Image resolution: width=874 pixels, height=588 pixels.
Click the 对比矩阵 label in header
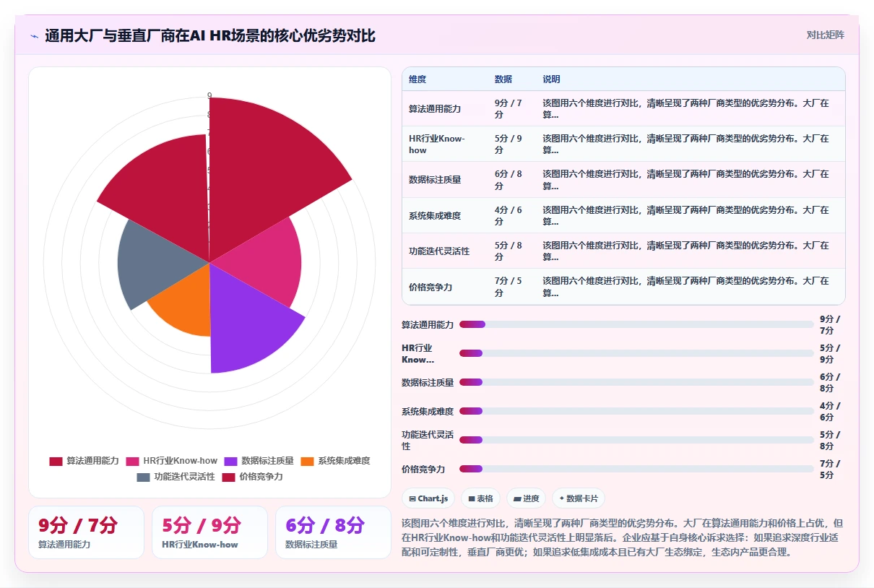pos(825,35)
